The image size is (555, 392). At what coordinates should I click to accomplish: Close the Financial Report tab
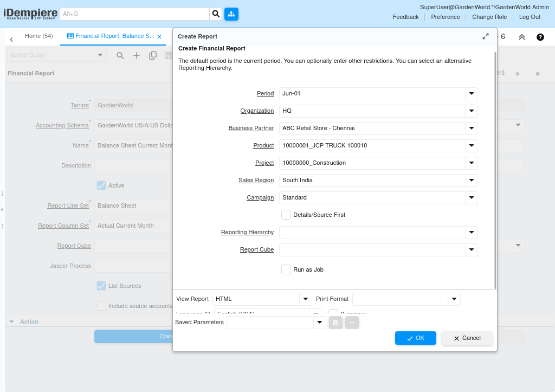point(159,36)
